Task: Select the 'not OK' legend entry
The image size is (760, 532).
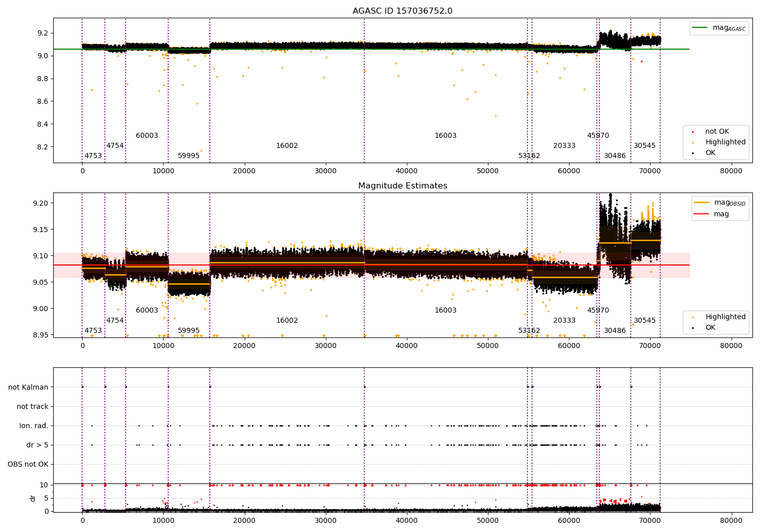Action: (x=710, y=131)
